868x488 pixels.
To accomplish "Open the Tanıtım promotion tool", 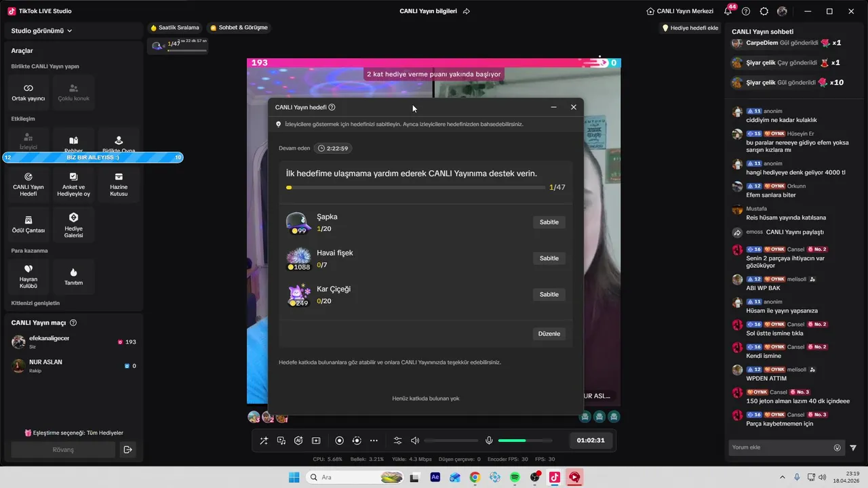I will pos(73,277).
